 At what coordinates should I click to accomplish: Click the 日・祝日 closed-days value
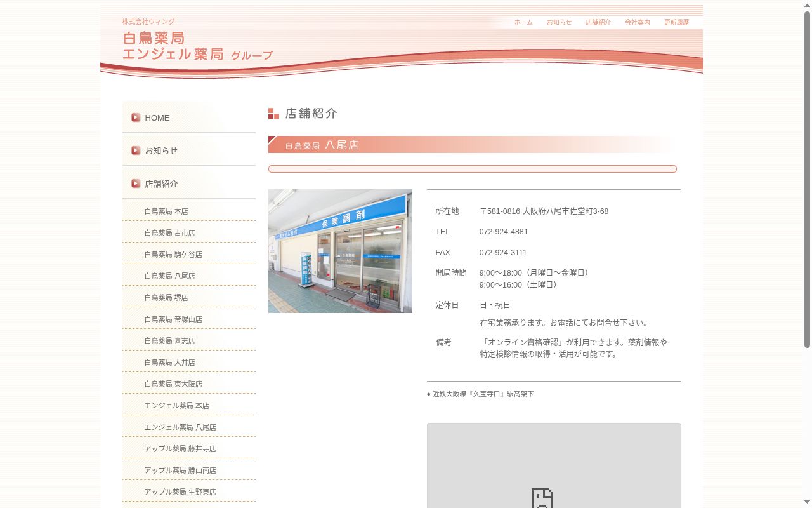[495, 305]
